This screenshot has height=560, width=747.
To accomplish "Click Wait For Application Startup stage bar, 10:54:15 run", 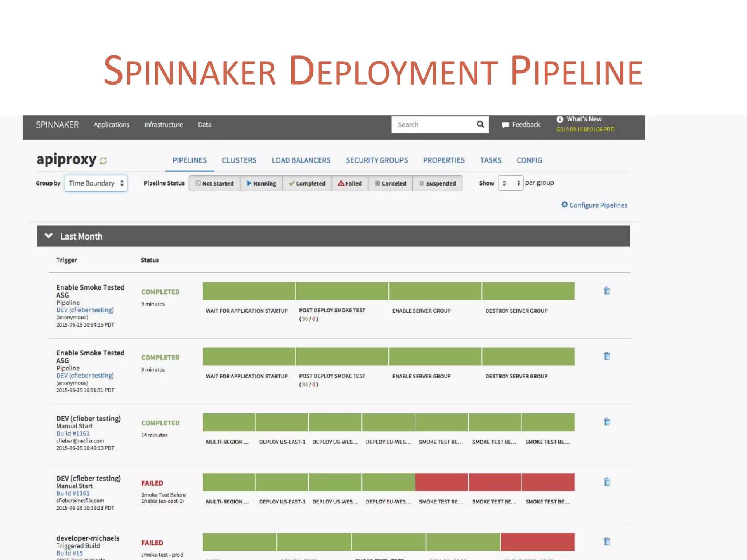I will pyautogui.click(x=249, y=291).
